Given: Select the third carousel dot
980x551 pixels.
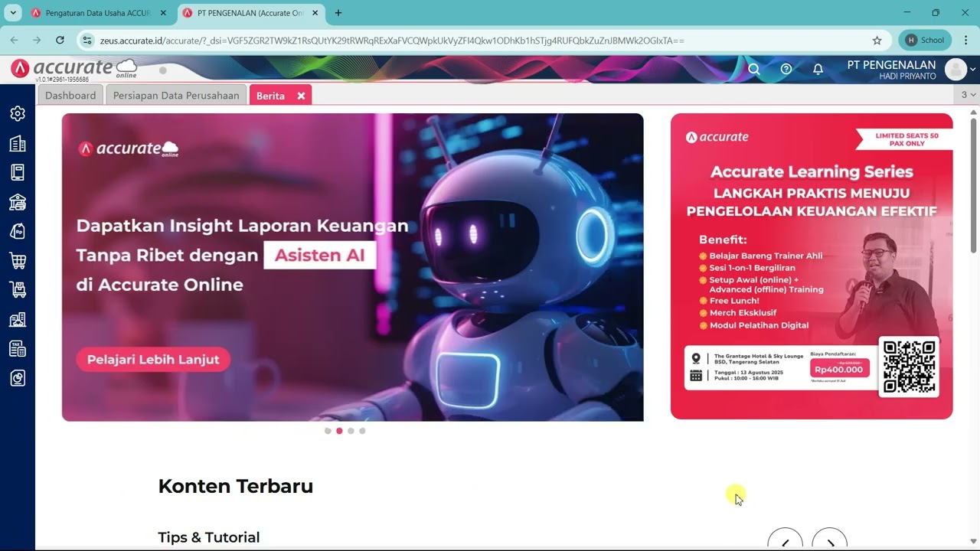Looking at the screenshot, I should [x=351, y=431].
